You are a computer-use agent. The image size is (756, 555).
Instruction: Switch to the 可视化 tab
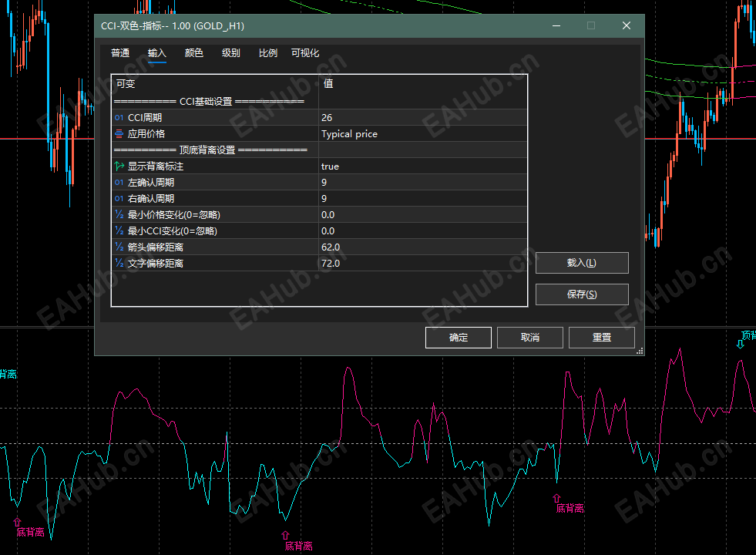(305, 53)
